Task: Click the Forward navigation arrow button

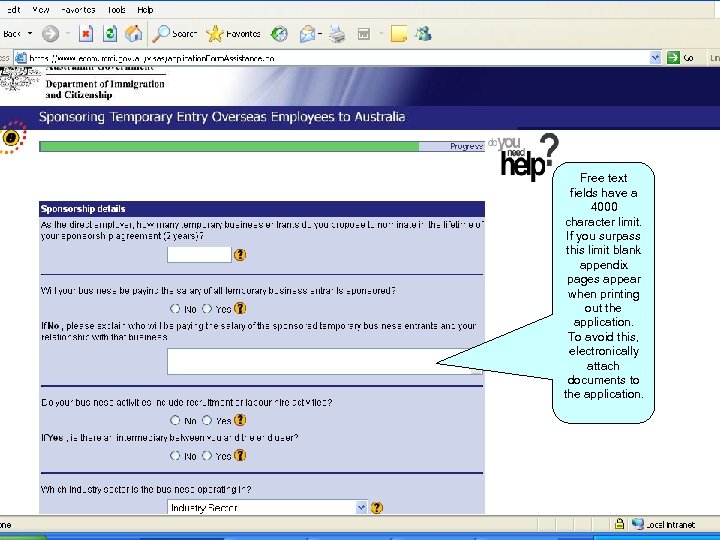Action: [51, 34]
